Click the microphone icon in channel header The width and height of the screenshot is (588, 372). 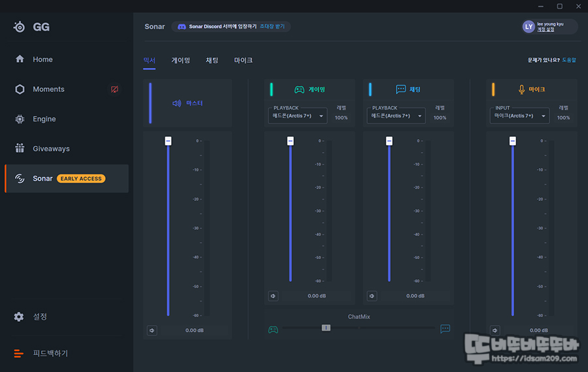point(521,89)
